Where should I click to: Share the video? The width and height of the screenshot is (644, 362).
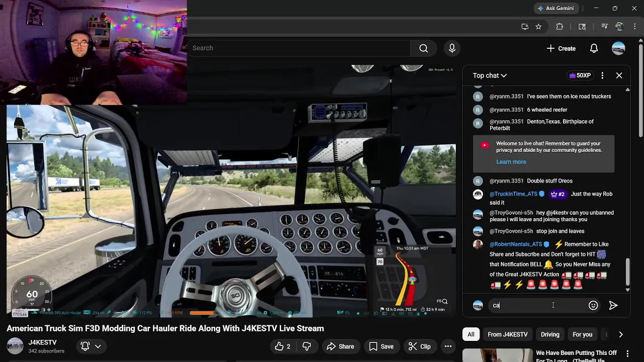340,346
